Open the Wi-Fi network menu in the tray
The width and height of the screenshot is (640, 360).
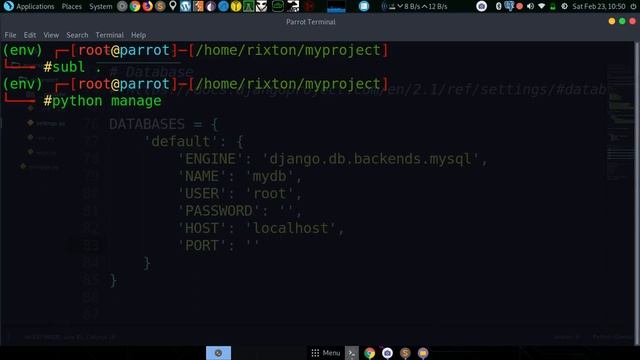[x=542, y=6]
